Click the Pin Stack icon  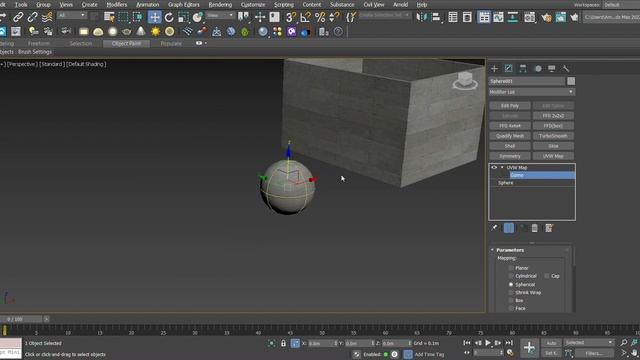(494, 228)
